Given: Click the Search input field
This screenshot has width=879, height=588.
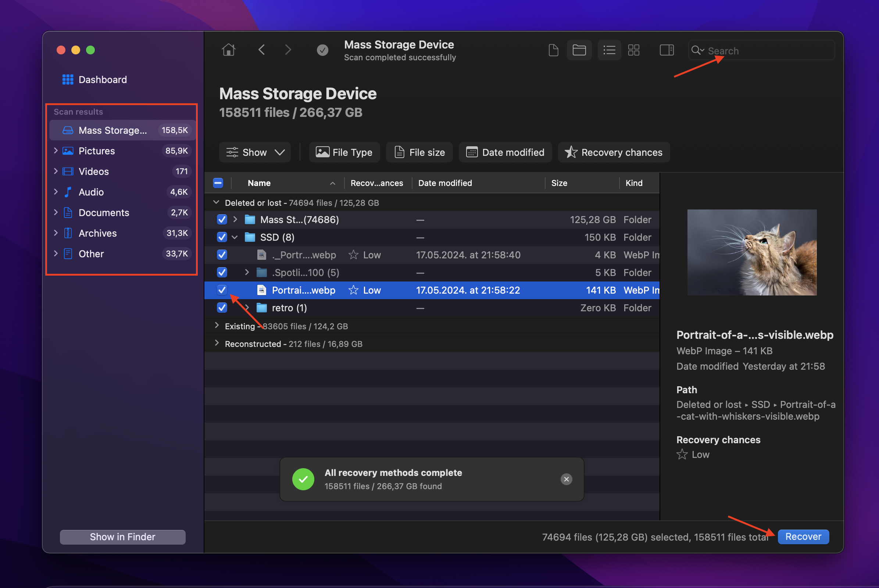Looking at the screenshot, I should click(762, 50).
